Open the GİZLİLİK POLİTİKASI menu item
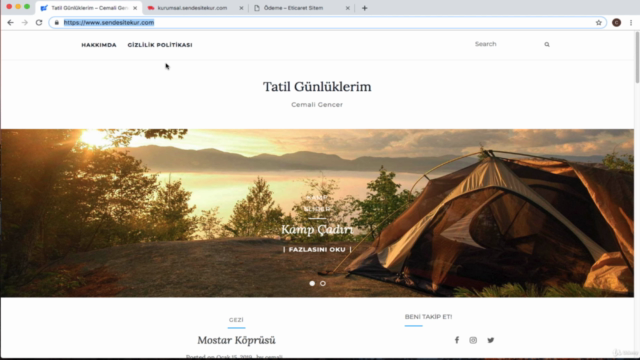Image resolution: width=640 pixels, height=360 pixels. (x=160, y=45)
